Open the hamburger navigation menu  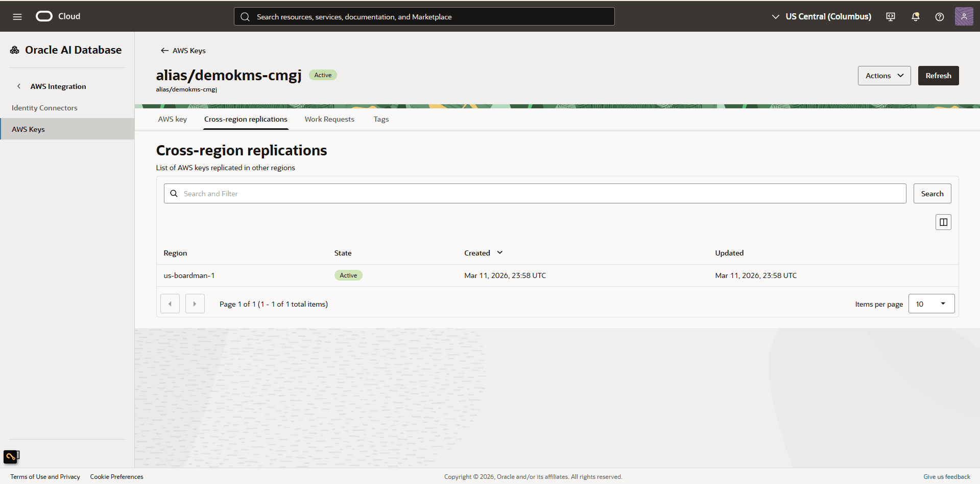(x=17, y=16)
